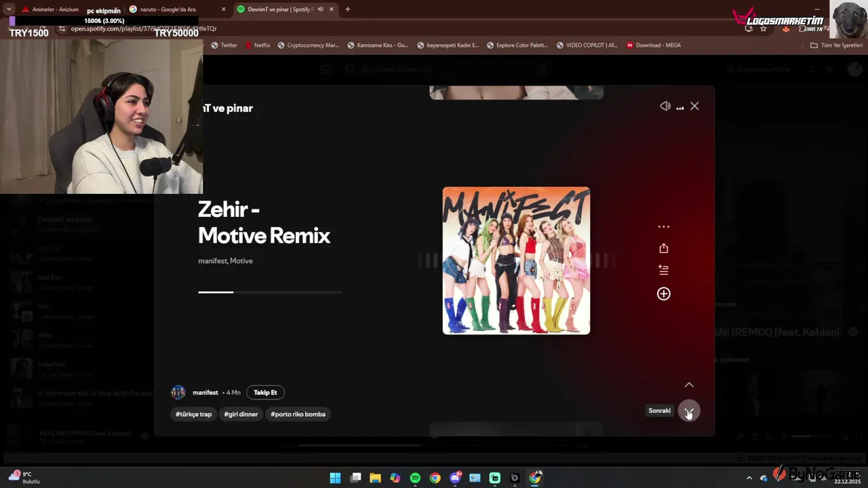The width and height of the screenshot is (868, 488).
Task: Open Copilot app on taskbar
Action: point(395,478)
